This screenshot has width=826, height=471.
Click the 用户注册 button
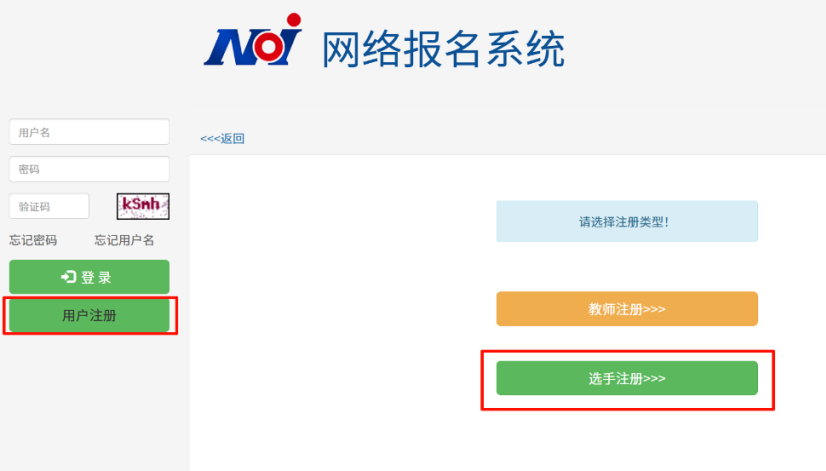(89, 315)
